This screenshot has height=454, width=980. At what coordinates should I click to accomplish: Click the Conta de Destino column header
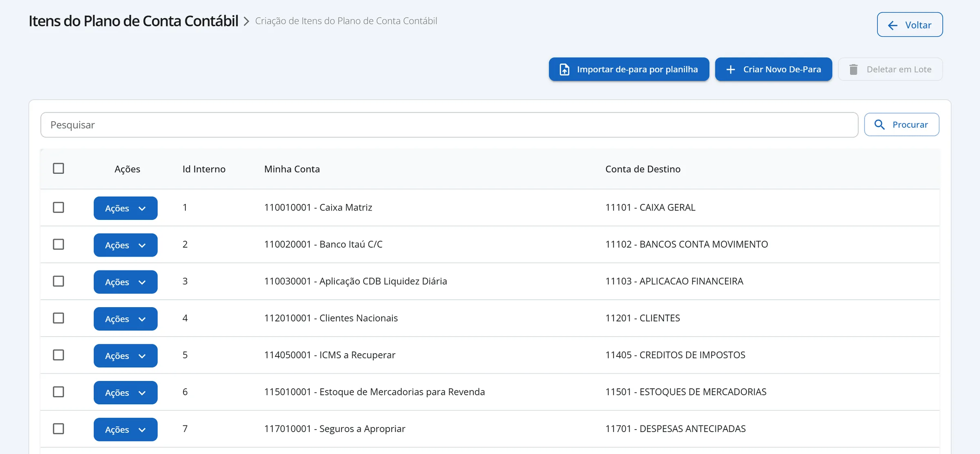[x=643, y=169]
